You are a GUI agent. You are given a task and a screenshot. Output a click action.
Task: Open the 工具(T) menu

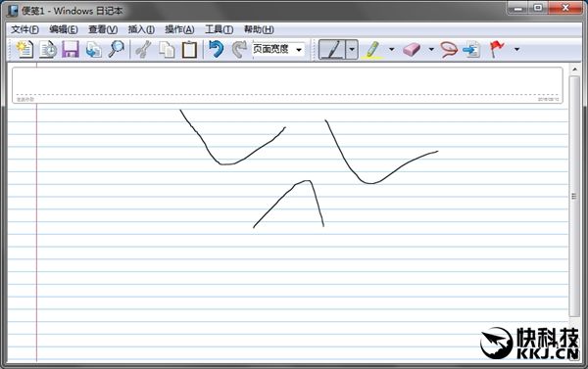click(x=219, y=29)
